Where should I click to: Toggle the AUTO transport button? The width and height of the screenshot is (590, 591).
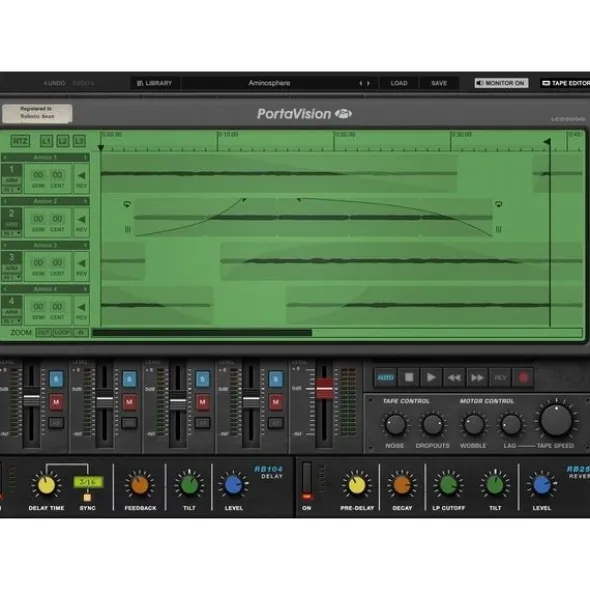385,377
